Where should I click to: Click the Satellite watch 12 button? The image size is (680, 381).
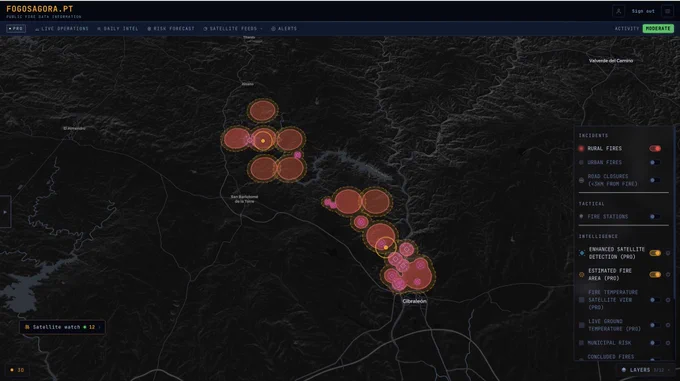tap(62, 327)
